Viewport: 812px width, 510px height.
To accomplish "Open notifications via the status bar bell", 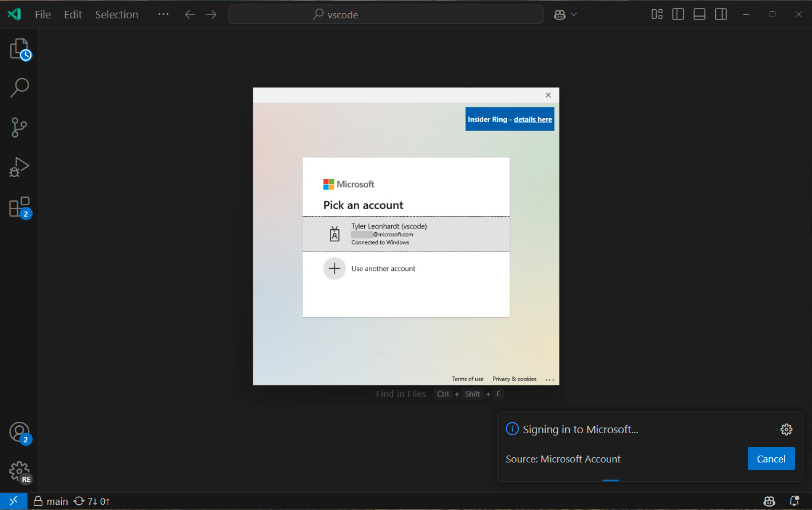I will [x=795, y=500].
